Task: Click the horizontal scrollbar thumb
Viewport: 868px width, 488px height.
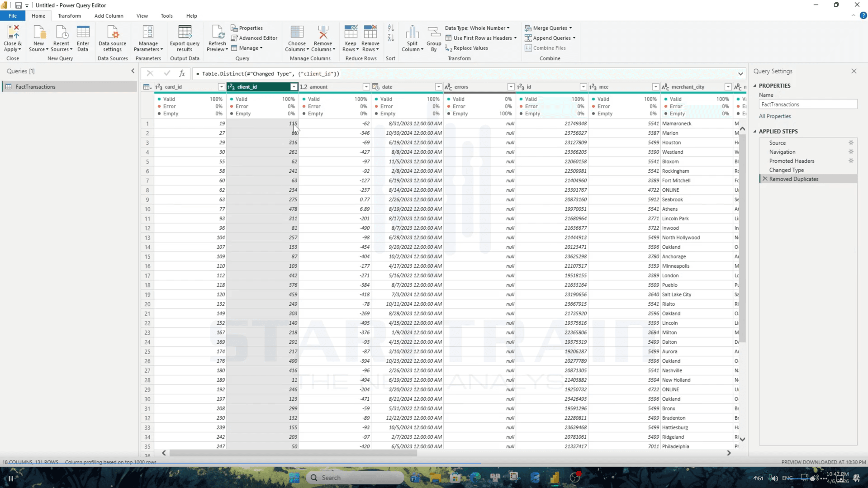Action: pyautogui.click(x=293, y=453)
